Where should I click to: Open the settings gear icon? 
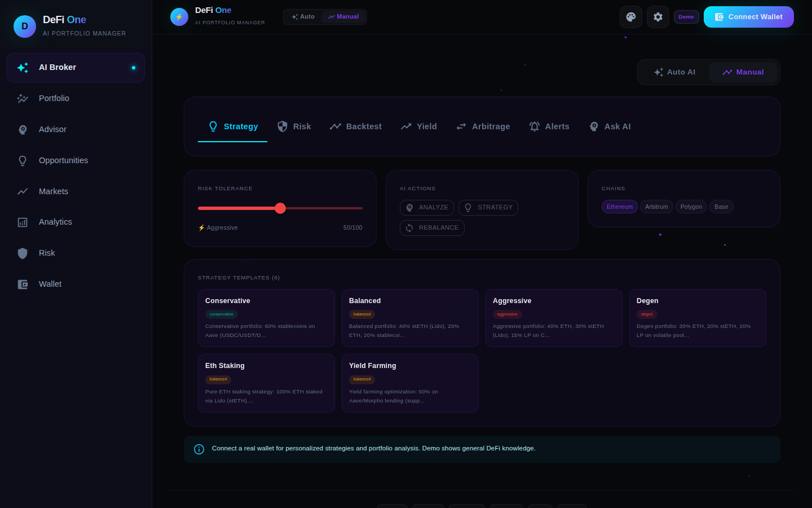658,17
